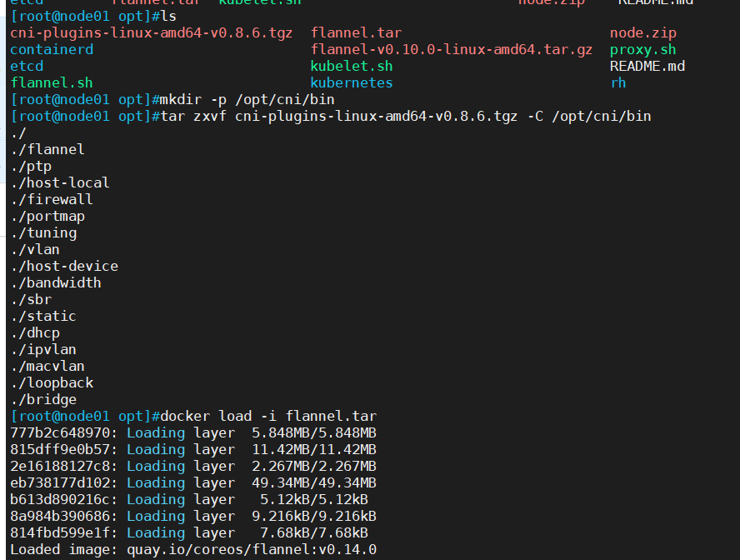Viewport: 740px width, 560px height.
Task: Click layer ID 2e16188127c8
Action: [60, 466]
